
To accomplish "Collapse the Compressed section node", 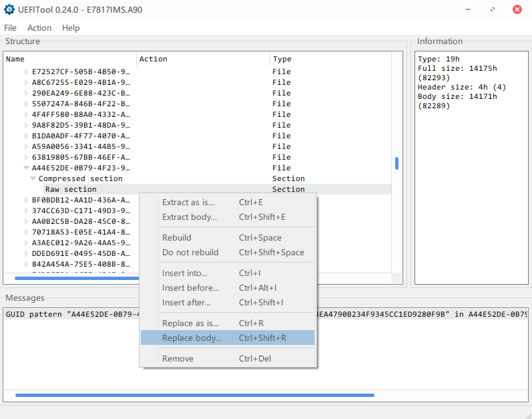I will (33, 179).
